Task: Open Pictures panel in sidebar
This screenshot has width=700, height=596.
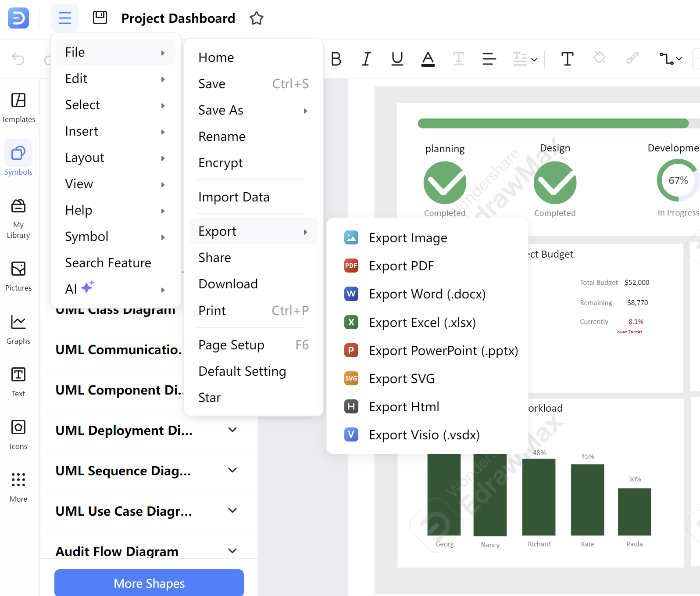Action: (x=18, y=276)
